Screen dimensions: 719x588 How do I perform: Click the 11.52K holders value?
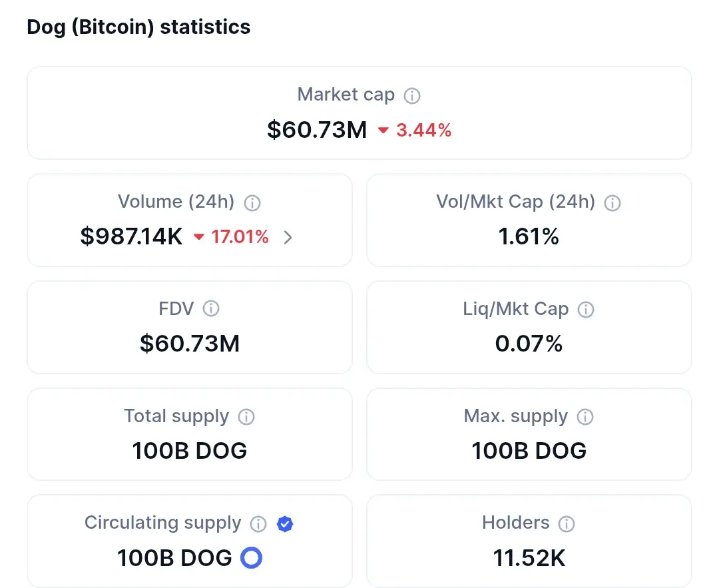point(529,558)
